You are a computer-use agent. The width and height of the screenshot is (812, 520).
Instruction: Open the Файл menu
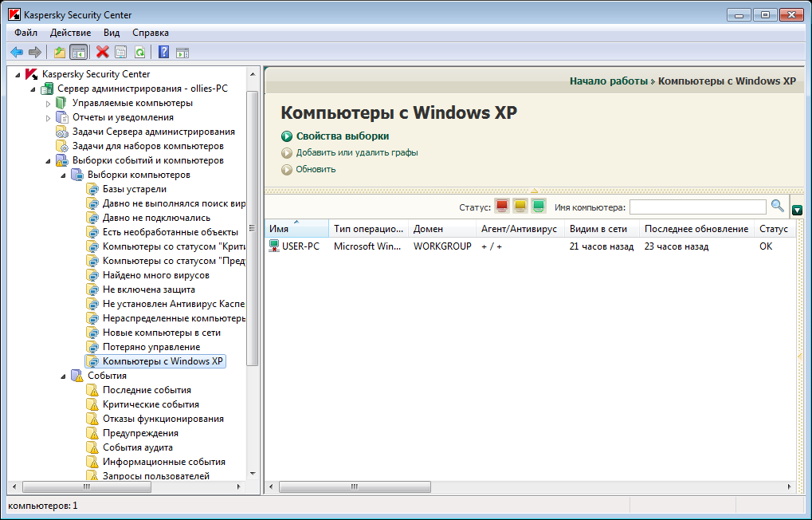click(x=25, y=33)
